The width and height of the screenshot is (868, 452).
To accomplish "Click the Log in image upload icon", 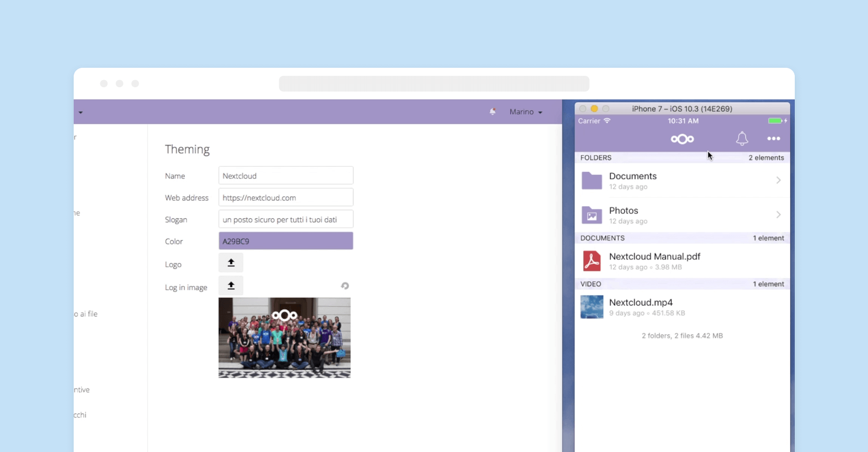I will coord(231,286).
